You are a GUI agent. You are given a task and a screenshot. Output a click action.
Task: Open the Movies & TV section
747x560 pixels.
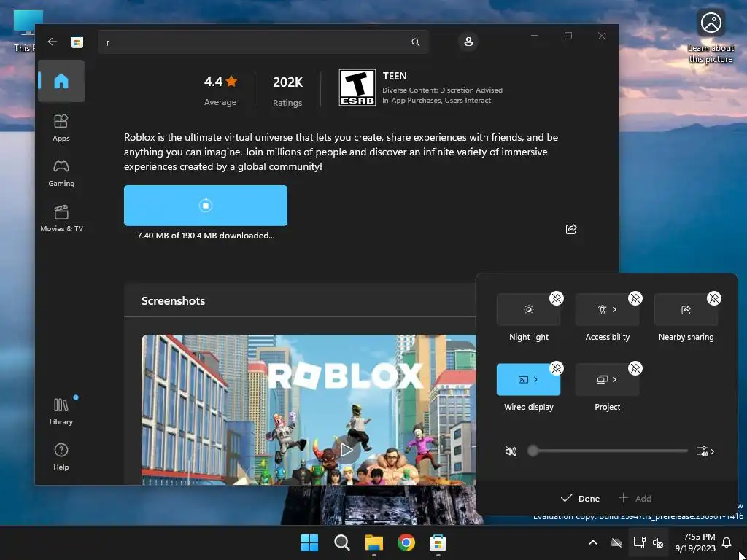click(x=61, y=219)
